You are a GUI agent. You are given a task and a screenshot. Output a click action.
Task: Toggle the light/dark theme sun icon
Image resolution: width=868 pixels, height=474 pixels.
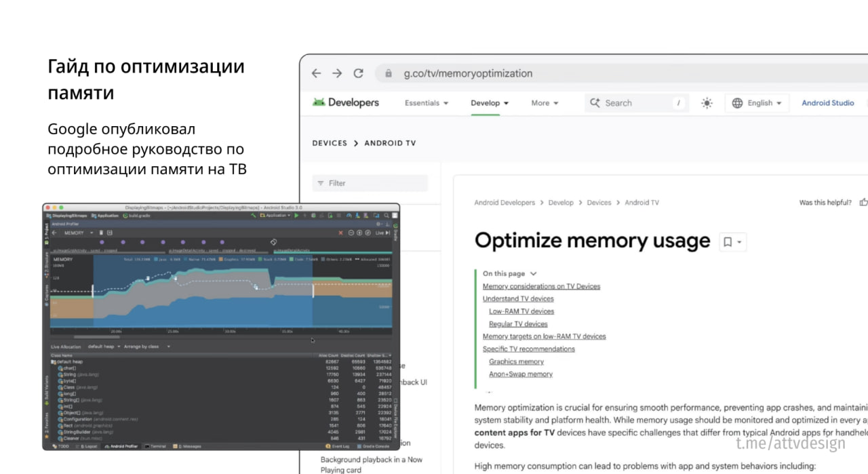point(707,103)
